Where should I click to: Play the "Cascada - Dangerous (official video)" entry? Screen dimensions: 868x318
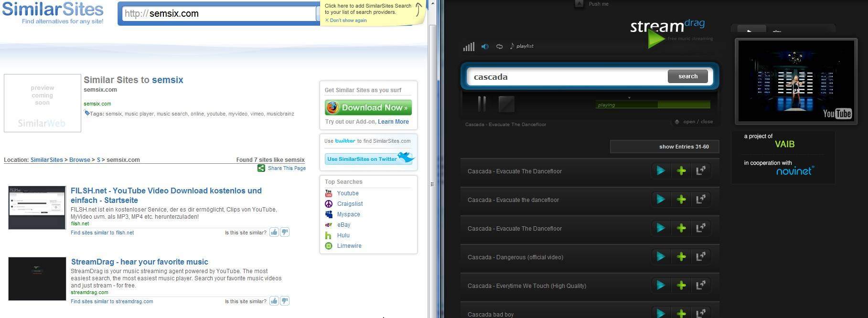(x=661, y=256)
